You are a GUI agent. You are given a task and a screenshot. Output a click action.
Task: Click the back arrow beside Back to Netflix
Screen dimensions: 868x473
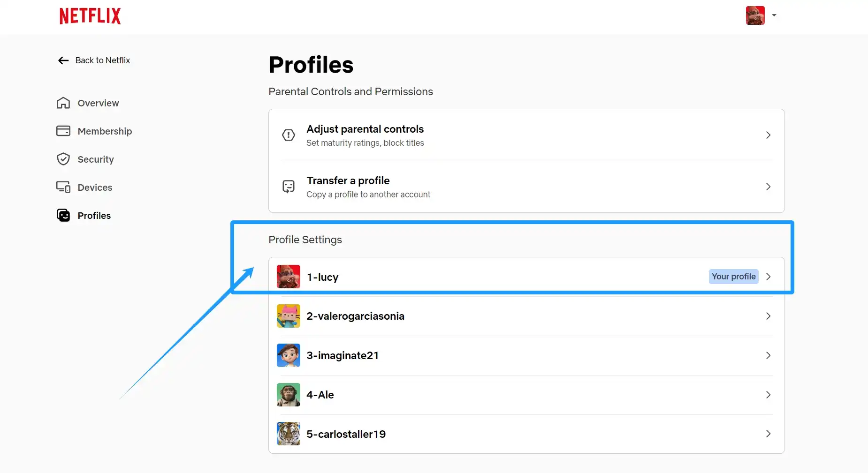(x=63, y=60)
